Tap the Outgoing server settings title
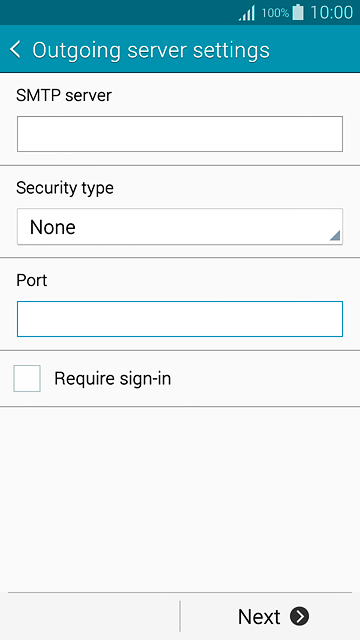Image resolution: width=360 pixels, height=640 pixels. (151, 50)
